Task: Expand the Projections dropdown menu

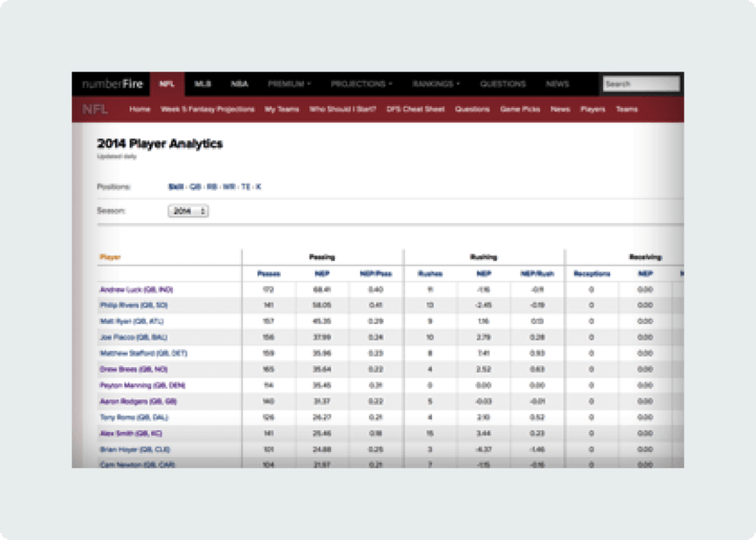Action: [x=362, y=84]
